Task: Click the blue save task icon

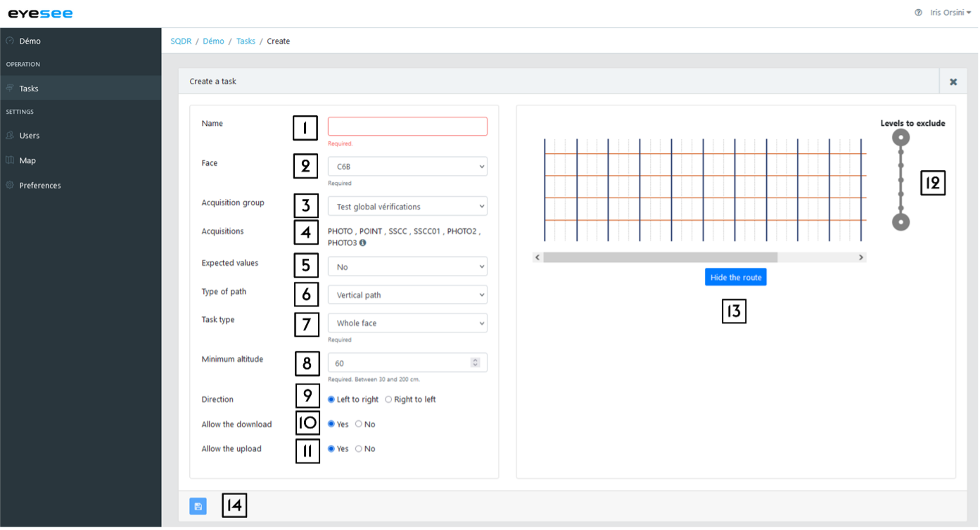Action: [198, 507]
